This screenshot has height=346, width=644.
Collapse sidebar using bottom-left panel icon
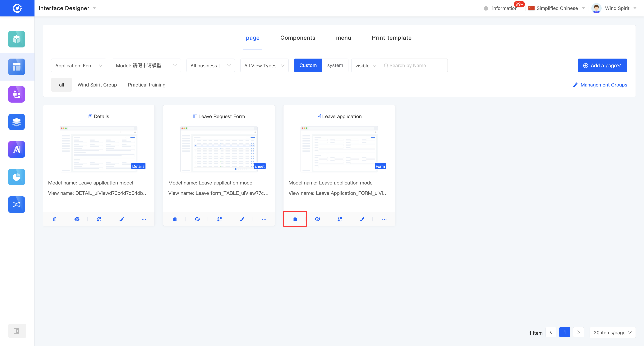(17, 331)
